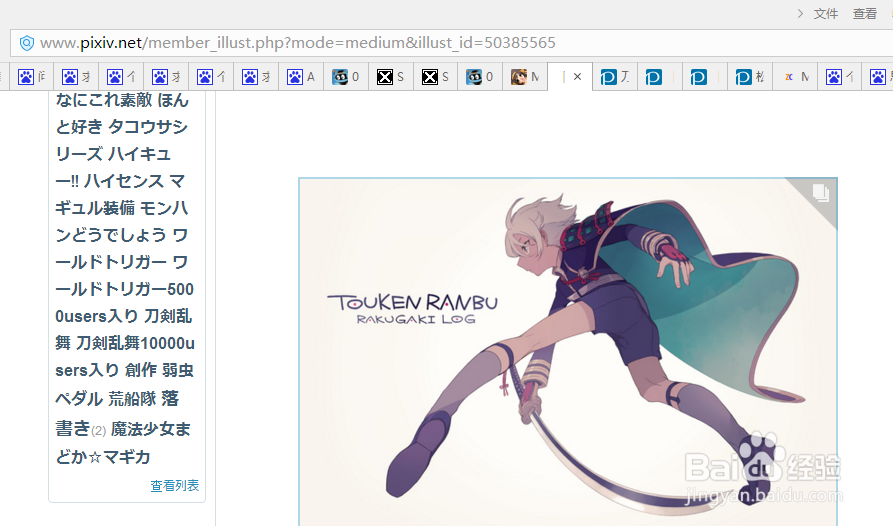This screenshot has height=526, width=893.
Task: Open the 文件 menu
Action: click(825, 14)
